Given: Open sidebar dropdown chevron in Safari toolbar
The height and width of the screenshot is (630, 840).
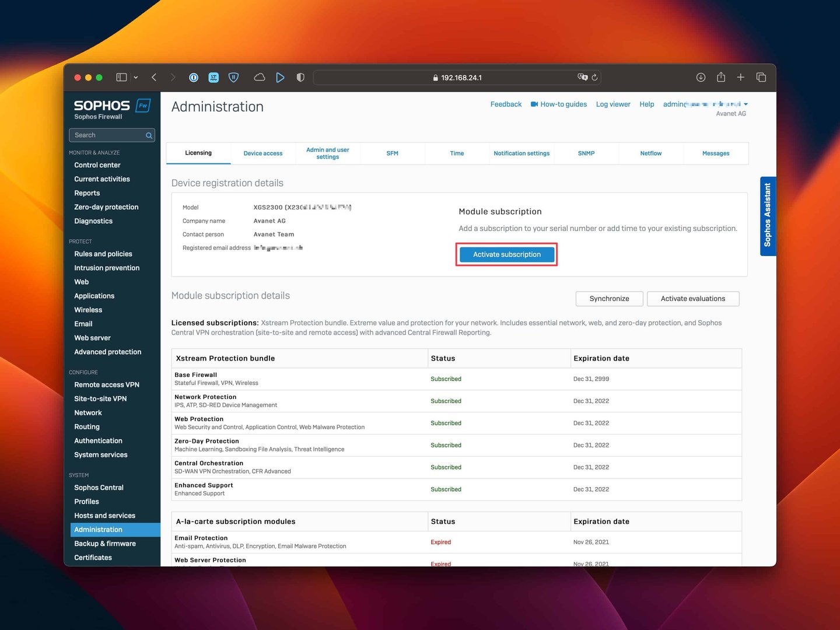Looking at the screenshot, I should 136,78.
